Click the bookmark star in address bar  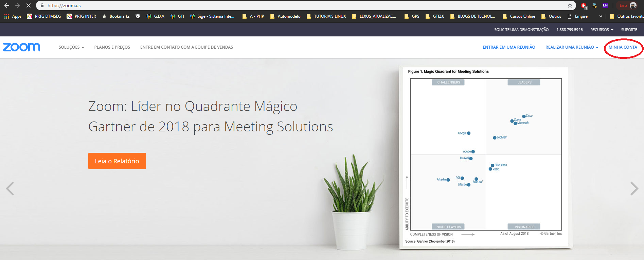click(x=570, y=5)
